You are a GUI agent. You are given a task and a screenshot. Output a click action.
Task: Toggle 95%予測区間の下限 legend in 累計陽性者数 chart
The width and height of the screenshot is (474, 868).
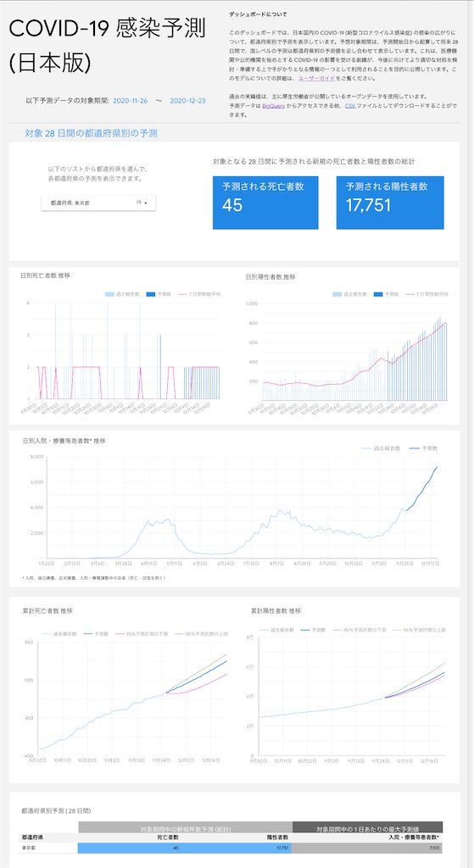tap(358, 630)
